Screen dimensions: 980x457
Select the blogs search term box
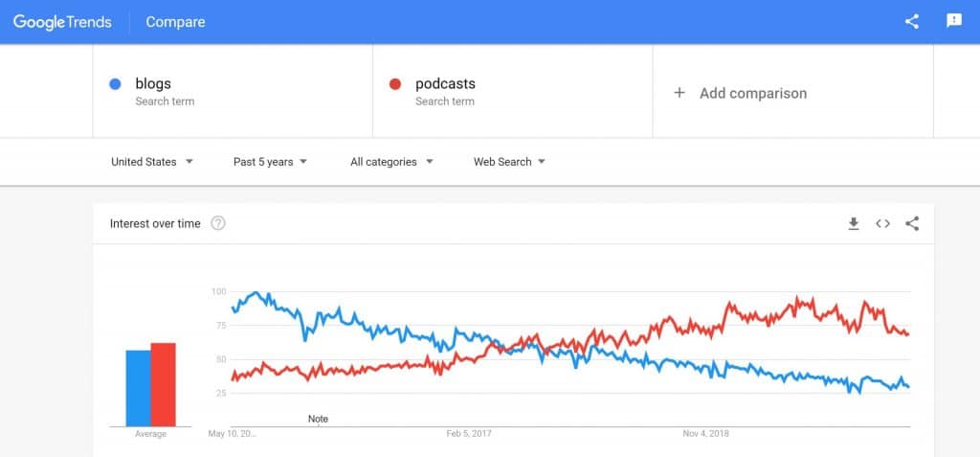click(232, 91)
